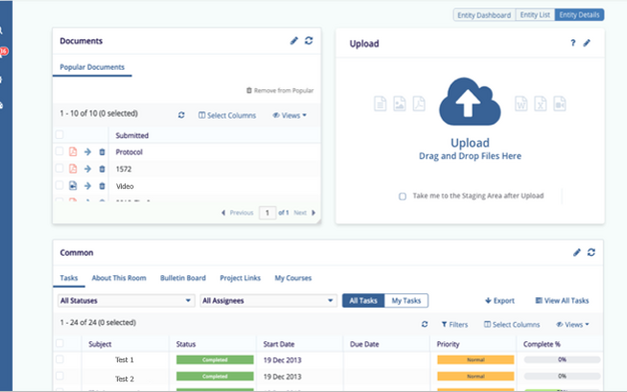Open Upload panel help question mark
This screenshot has width=627, height=392.
click(x=573, y=43)
